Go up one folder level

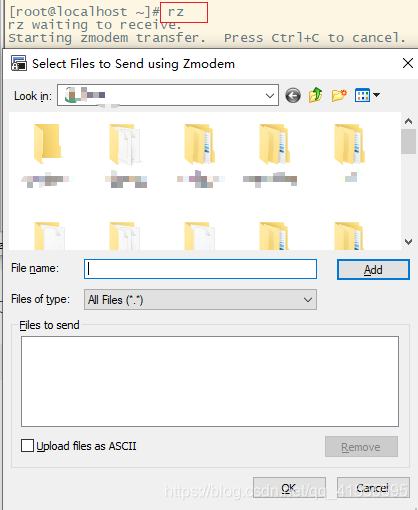[315, 95]
